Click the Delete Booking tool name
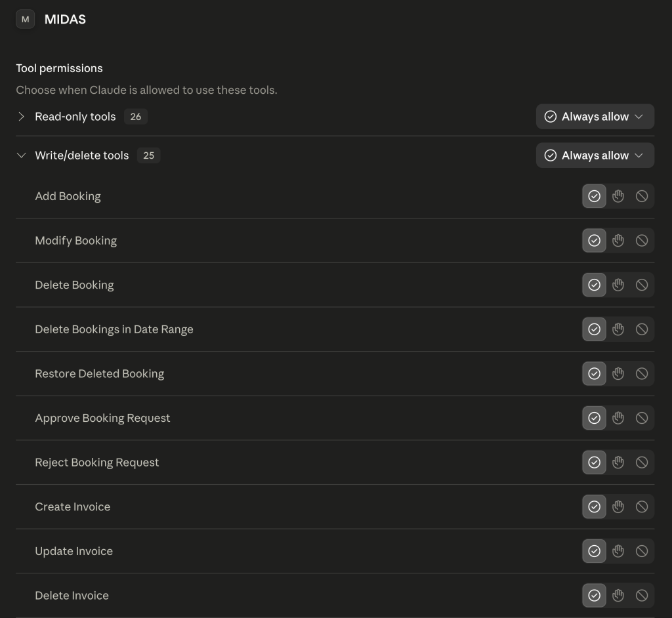Viewport: 672px width, 618px height. coord(74,285)
